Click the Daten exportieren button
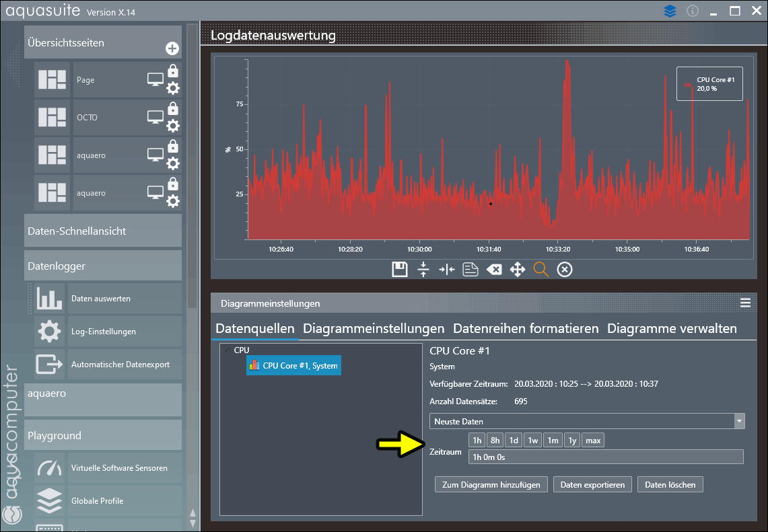 593,484
